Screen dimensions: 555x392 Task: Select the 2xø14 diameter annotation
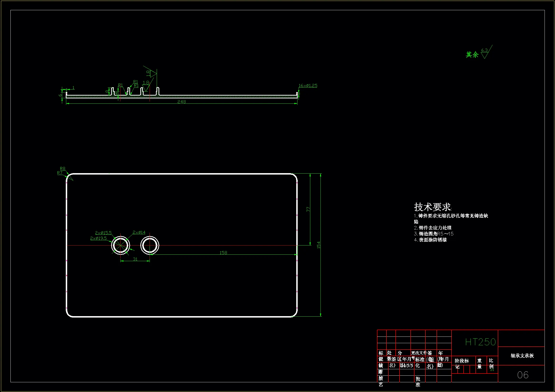click(139, 232)
